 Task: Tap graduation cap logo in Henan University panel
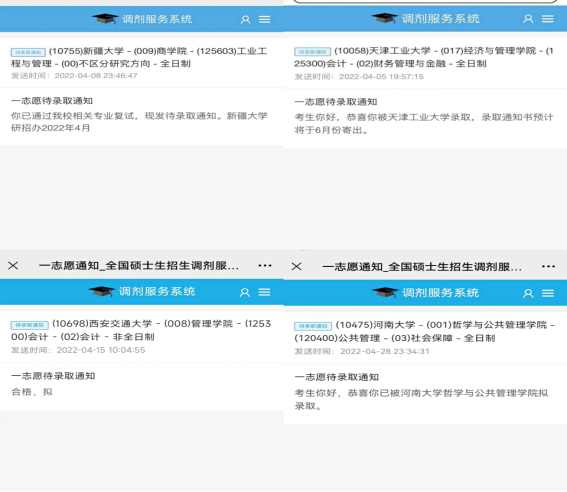tap(385, 292)
